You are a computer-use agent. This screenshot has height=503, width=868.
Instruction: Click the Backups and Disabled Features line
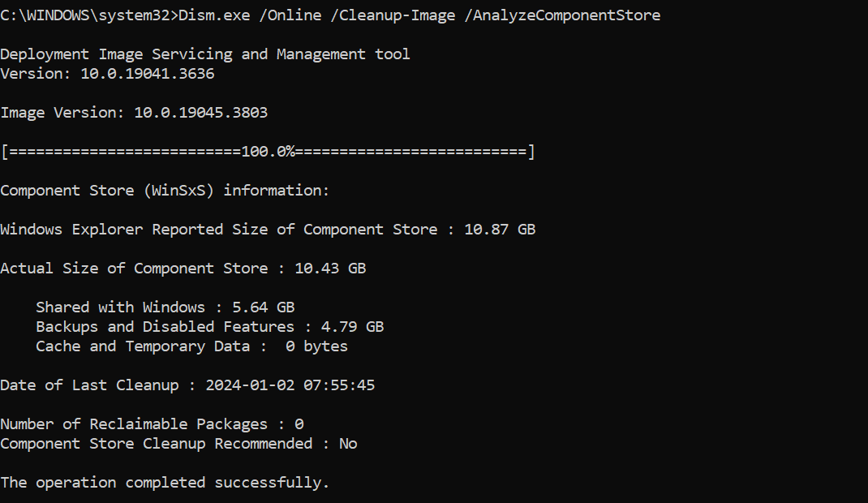pos(165,327)
